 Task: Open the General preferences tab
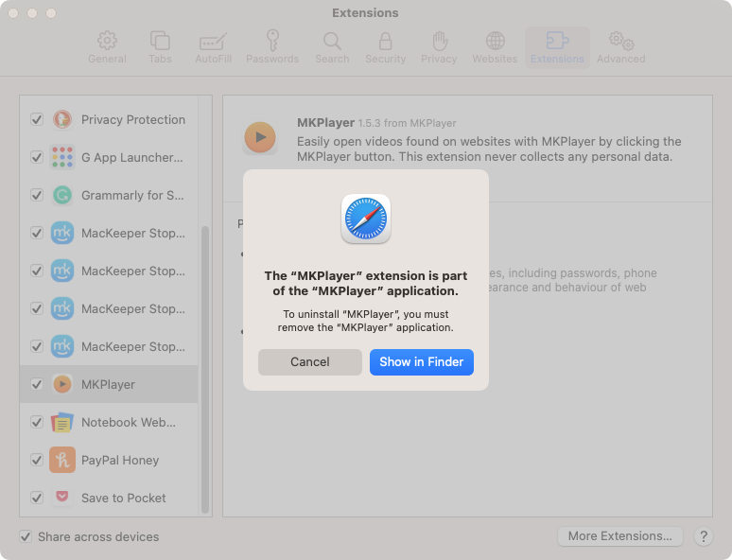click(107, 47)
